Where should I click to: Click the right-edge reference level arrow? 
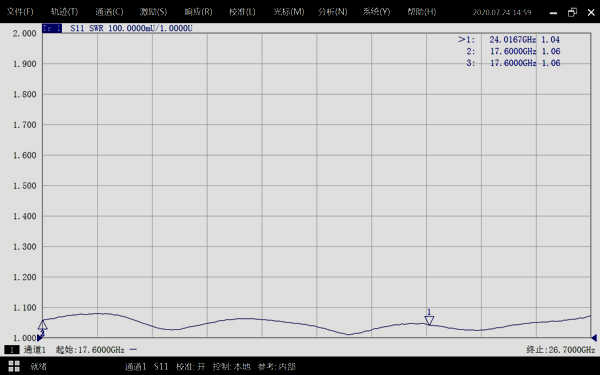pos(594,338)
